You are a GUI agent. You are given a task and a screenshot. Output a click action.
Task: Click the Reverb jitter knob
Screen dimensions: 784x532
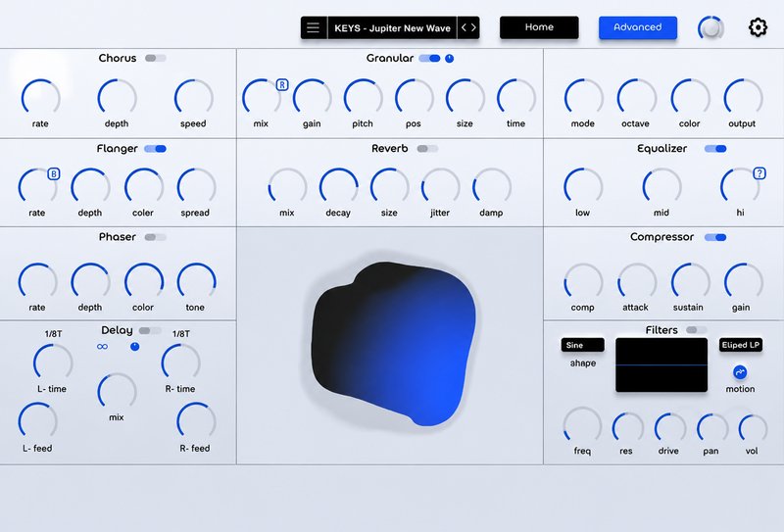tap(440, 187)
